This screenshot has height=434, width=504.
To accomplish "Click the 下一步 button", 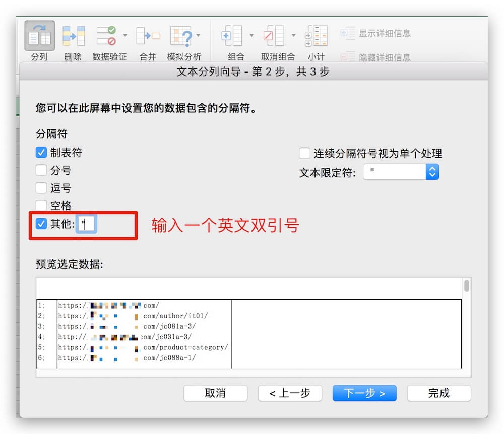I will (364, 393).
